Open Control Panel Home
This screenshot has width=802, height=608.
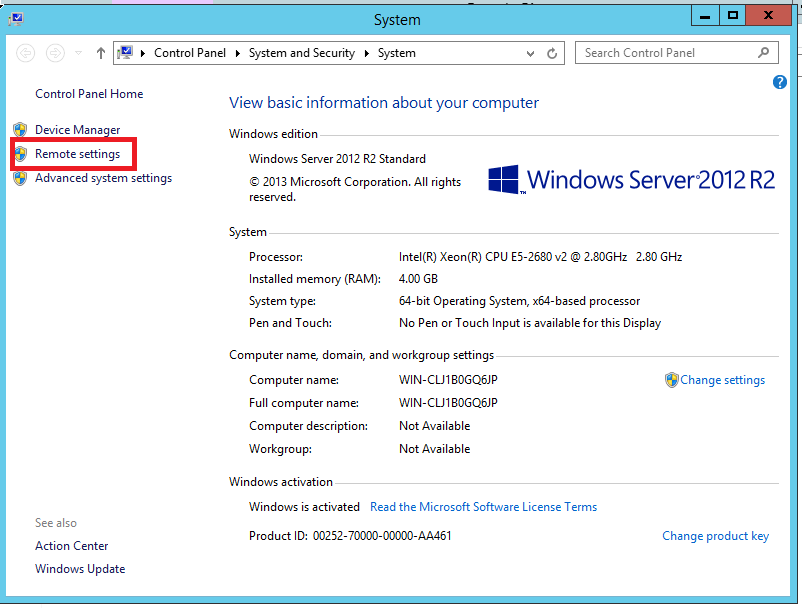click(x=89, y=94)
